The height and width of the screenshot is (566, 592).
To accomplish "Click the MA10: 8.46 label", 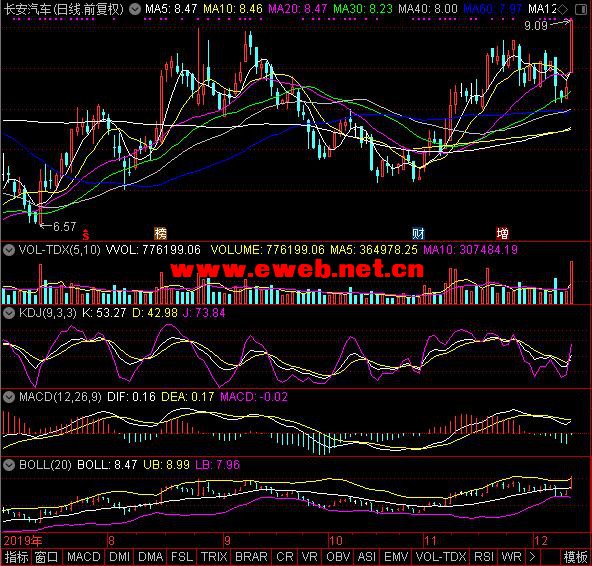I will (233, 8).
